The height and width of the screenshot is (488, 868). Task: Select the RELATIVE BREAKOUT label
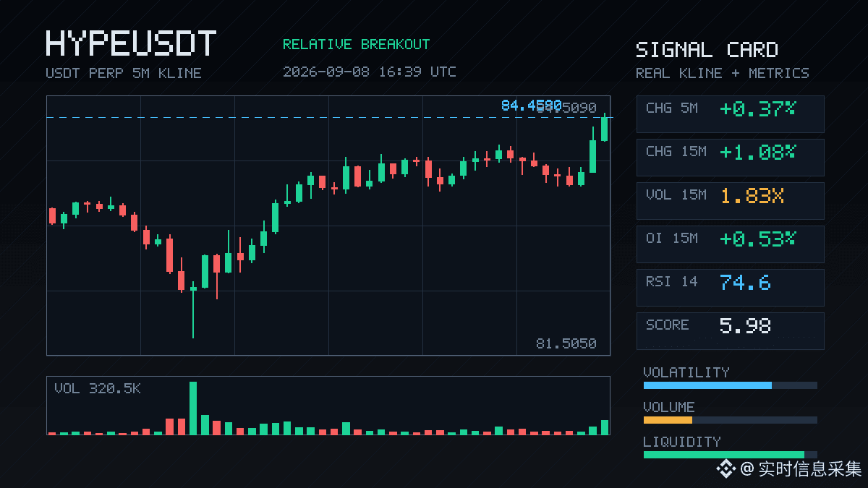(356, 44)
